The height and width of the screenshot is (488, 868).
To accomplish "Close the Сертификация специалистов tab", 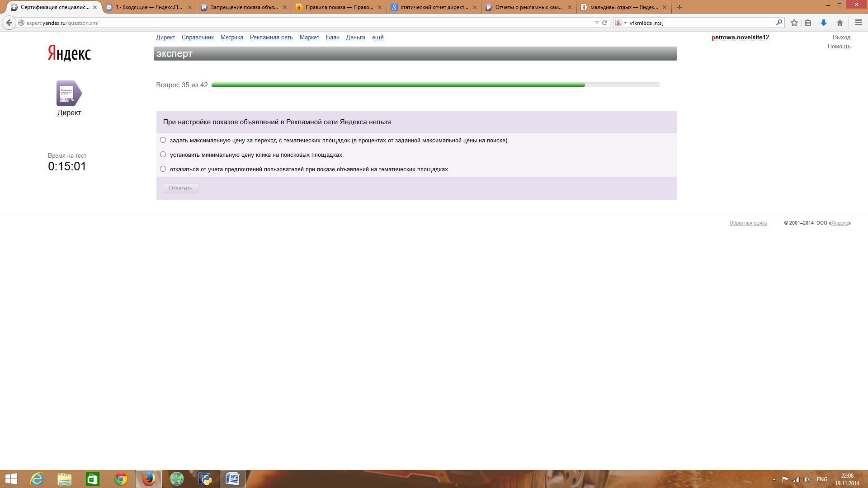I will [95, 7].
